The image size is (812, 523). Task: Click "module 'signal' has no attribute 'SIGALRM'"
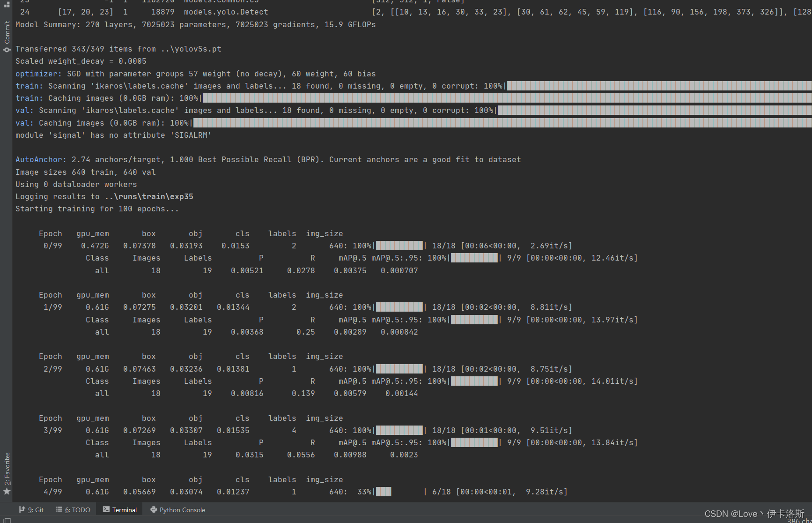click(114, 135)
